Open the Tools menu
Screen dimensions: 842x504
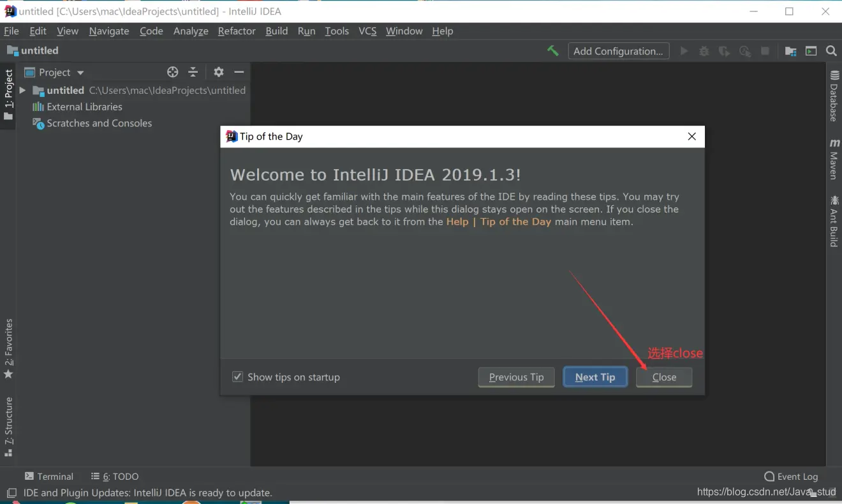click(337, 31)
